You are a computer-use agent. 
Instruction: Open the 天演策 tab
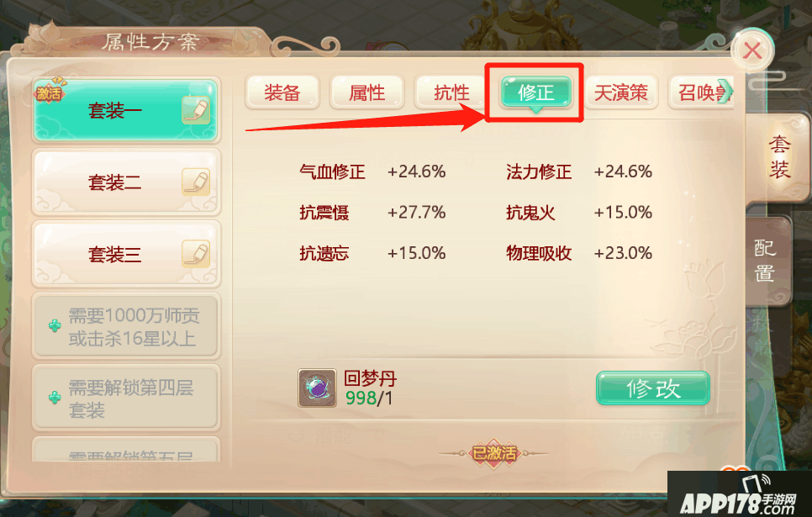pos(621,92)
